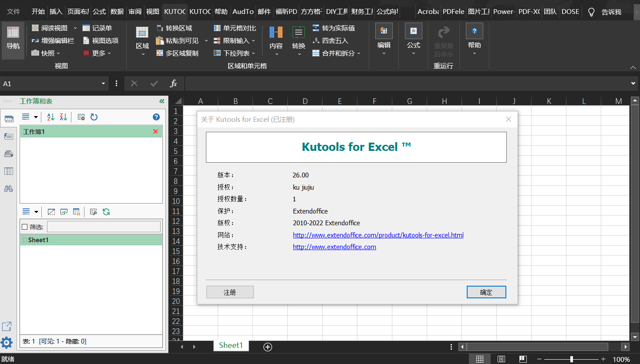Viewport: 640px width, 364px height.
Task: Switch to AutoText resource library pane
Action: coord(9,137)
